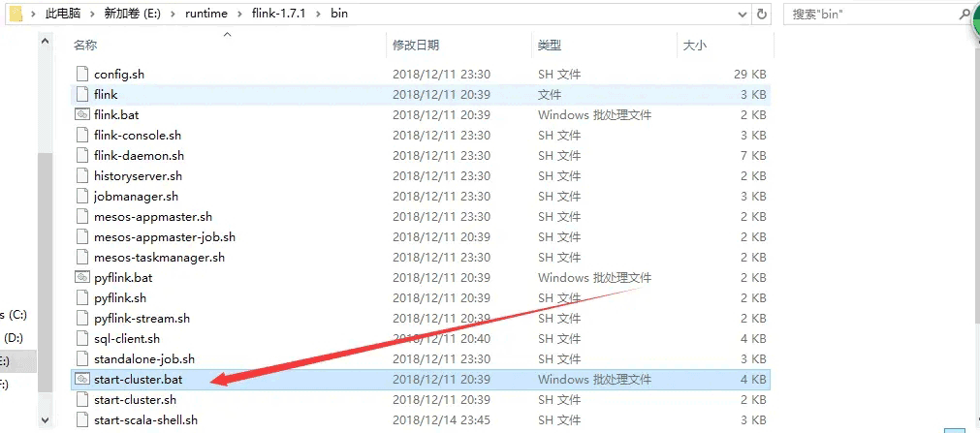Click the Windows 批处理文件 type of flink.bat
Viewport: 980px width, 433px height.
pyautogui.click(x=594, y=114)
